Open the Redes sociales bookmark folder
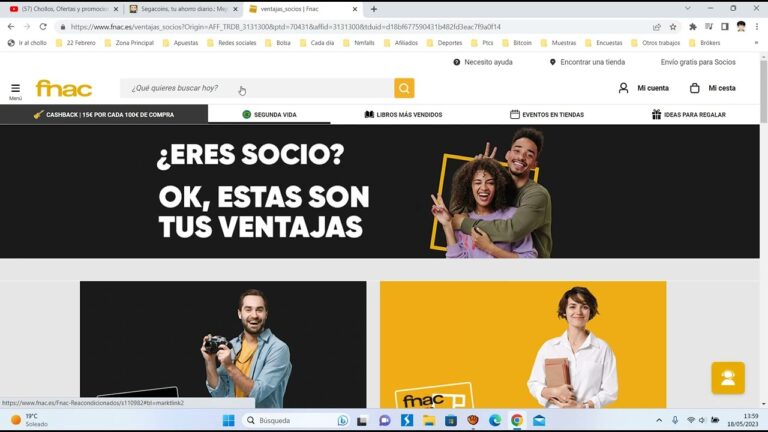This screenshot has width=768, height=432. coord(232,43)
